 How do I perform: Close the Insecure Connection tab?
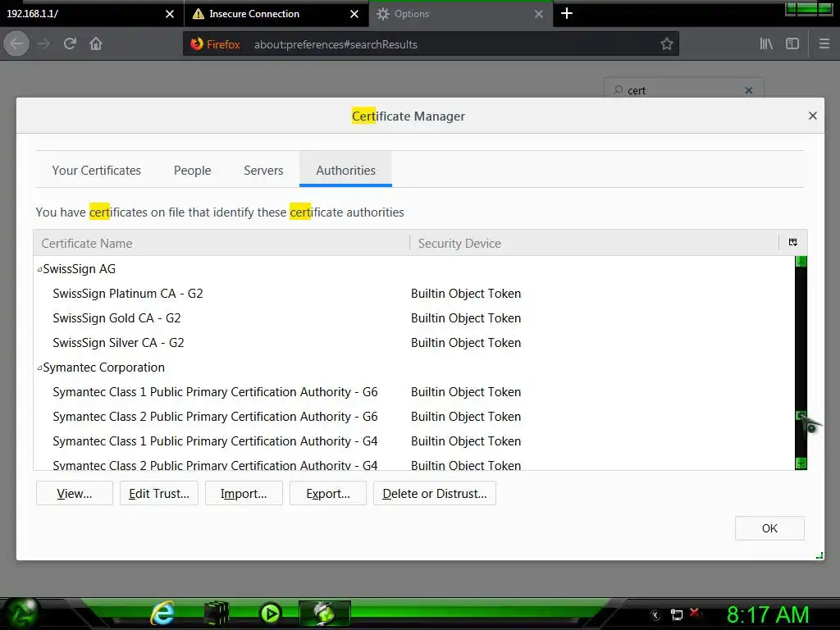[354, 14]
